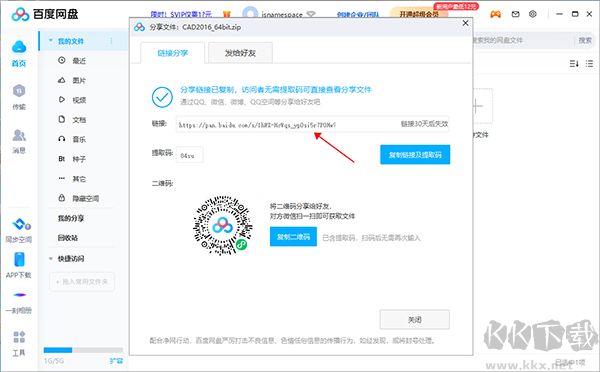Select the 链接分享 tab

pos(173,53)
